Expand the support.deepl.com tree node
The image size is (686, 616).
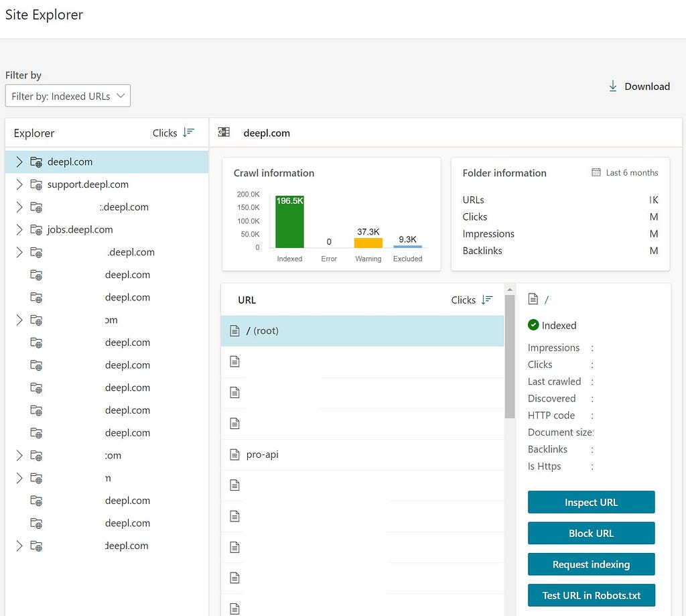(19, 184)
